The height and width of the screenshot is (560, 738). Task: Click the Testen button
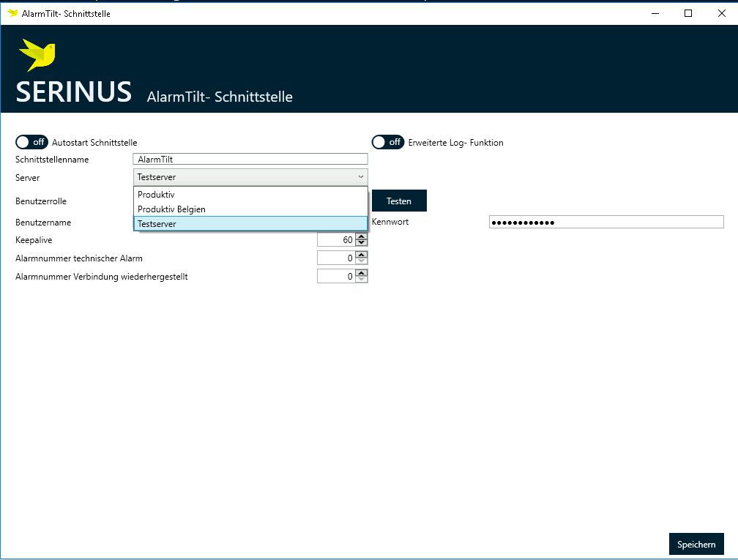399,201
